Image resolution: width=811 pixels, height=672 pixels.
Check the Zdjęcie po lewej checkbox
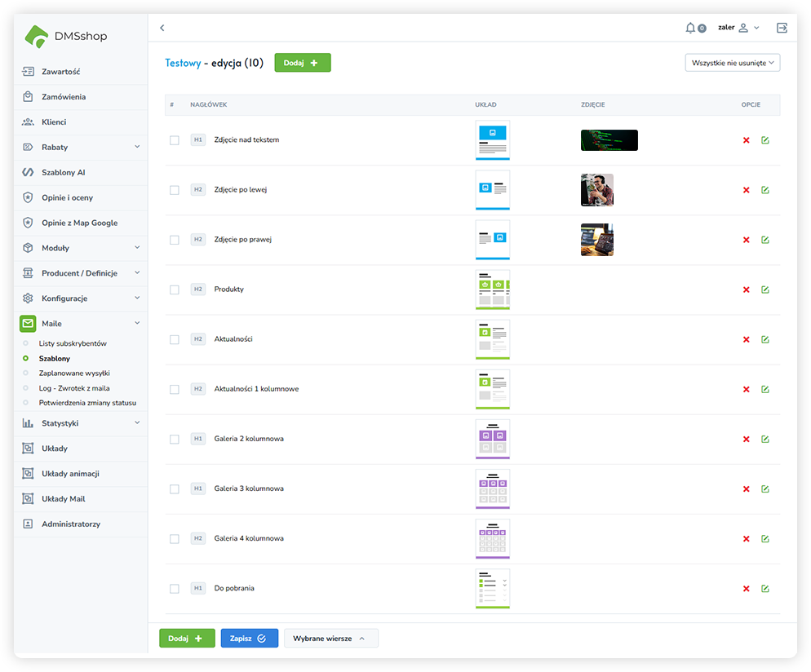(x=174, y=190)
